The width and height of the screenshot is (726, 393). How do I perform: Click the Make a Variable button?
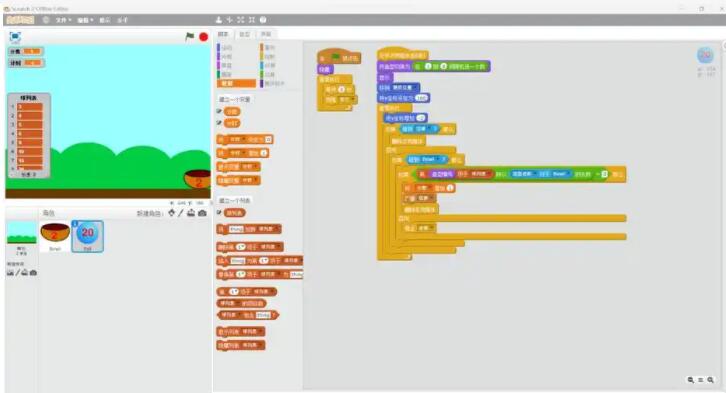[235, 100]
